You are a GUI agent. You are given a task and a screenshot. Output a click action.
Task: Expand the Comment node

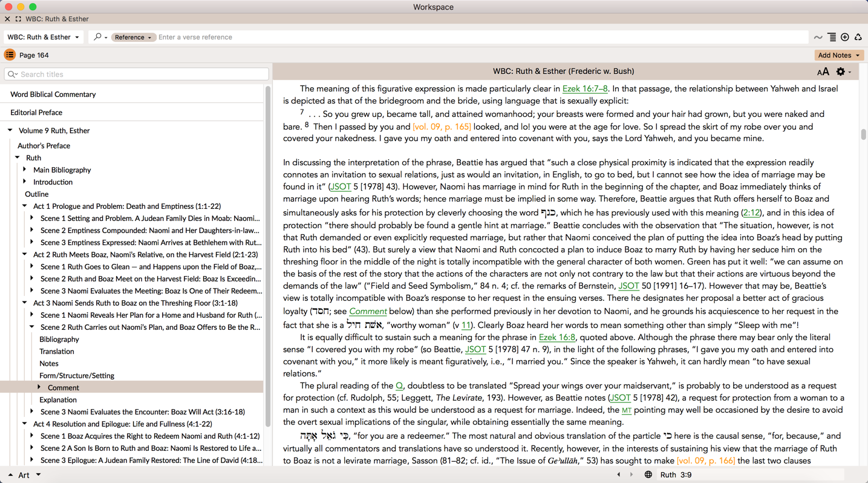pos(39,387)
